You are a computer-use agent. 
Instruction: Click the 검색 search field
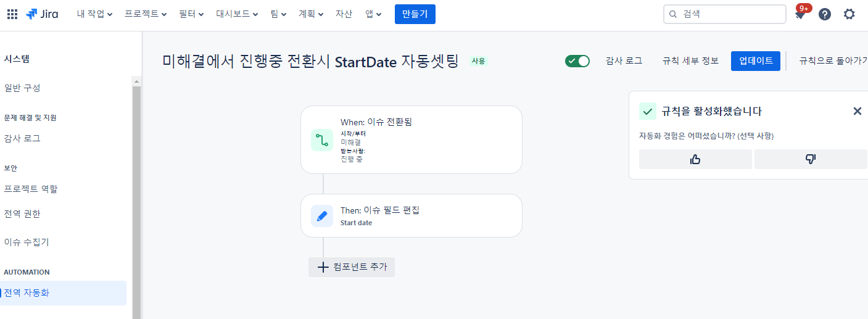click(725, 14)
